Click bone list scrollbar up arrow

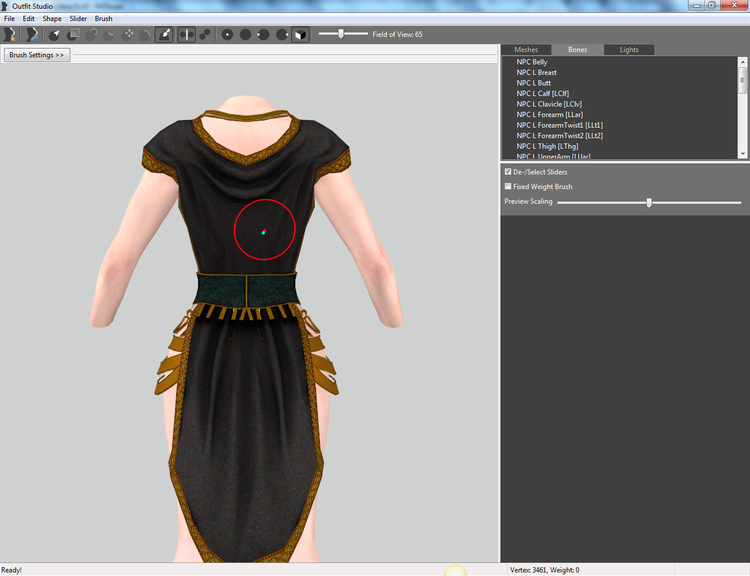742,62
